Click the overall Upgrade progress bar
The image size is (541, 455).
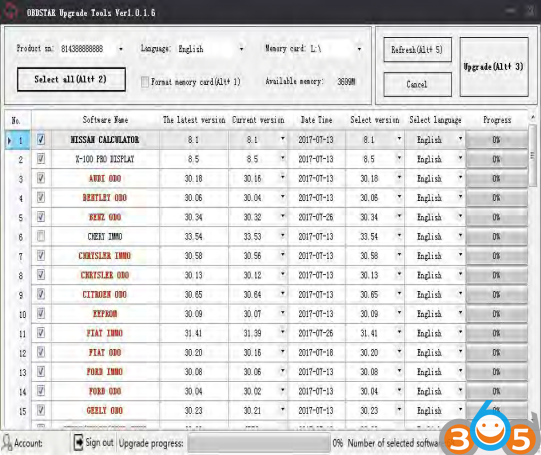[259, 443]
